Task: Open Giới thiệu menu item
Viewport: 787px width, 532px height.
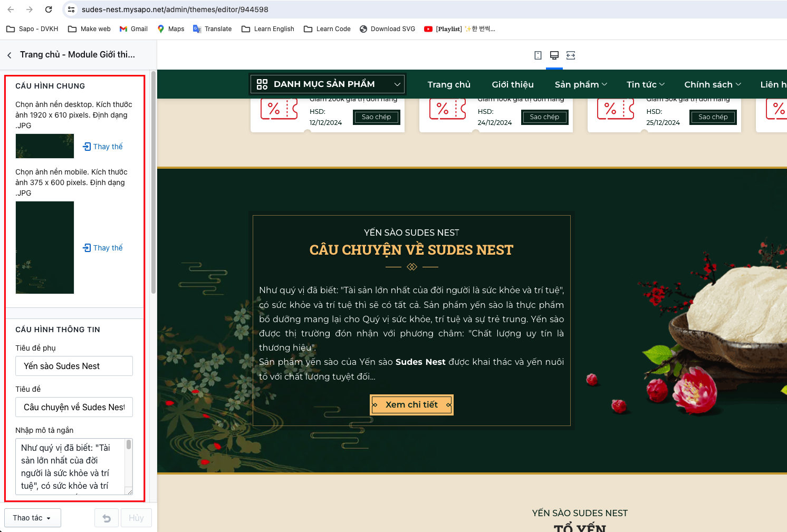Action: click(513, 84)
